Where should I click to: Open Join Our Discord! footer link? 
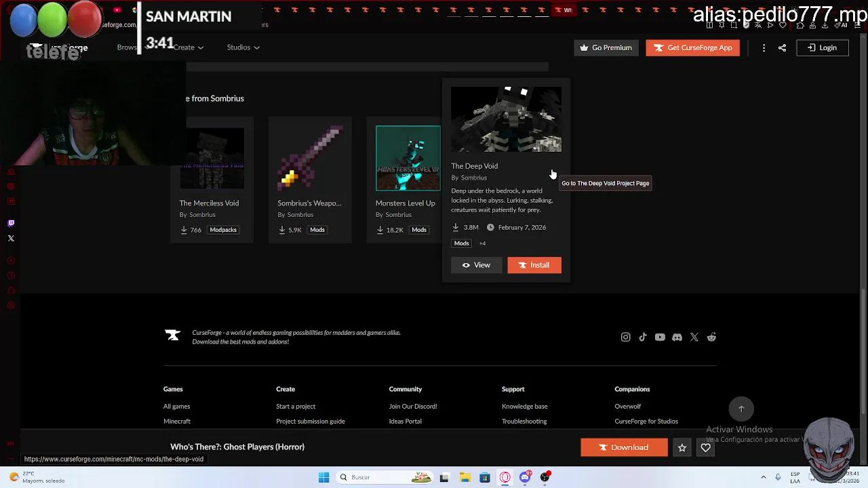click(x=413, y=407)
